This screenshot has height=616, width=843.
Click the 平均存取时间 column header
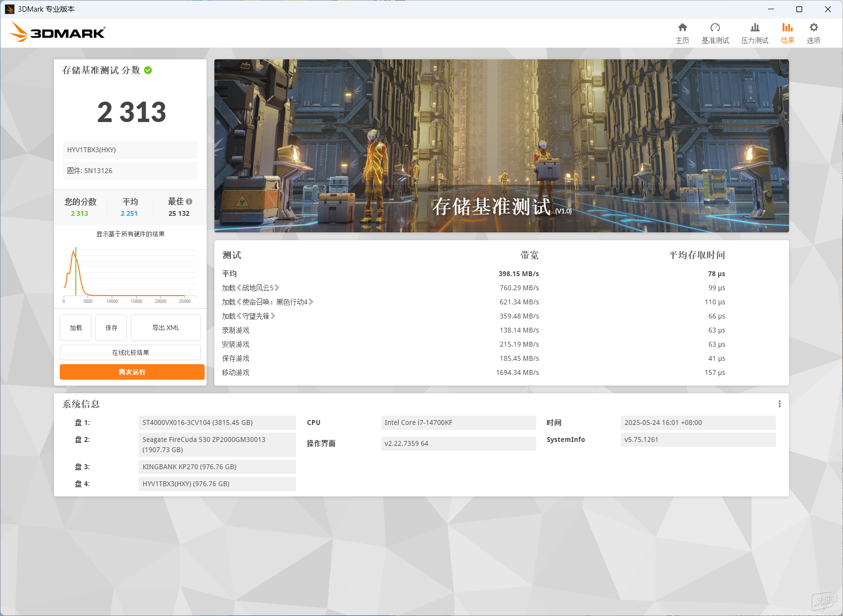(x=697, y=255)
